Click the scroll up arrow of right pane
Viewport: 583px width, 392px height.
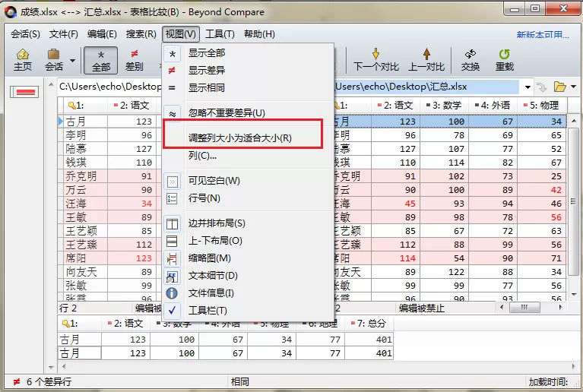(x=574, y=121)
